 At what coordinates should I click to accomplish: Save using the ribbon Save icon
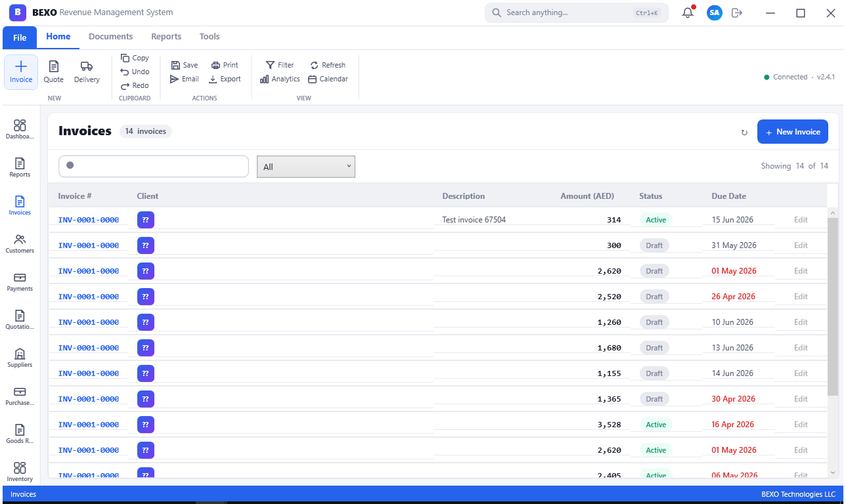click(x=185, y=65)
